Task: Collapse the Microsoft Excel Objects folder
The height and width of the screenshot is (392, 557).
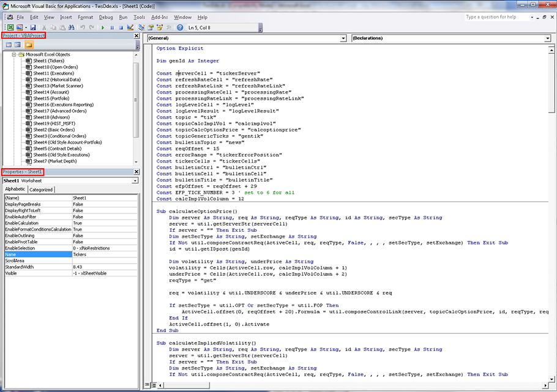Action: pos(14,54)
